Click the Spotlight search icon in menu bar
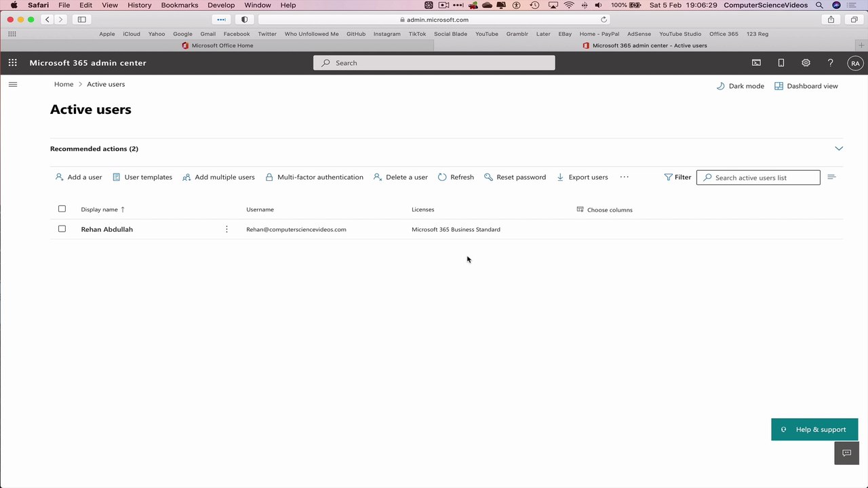Viewport: 868px width, 488px height. coord(820,5)
